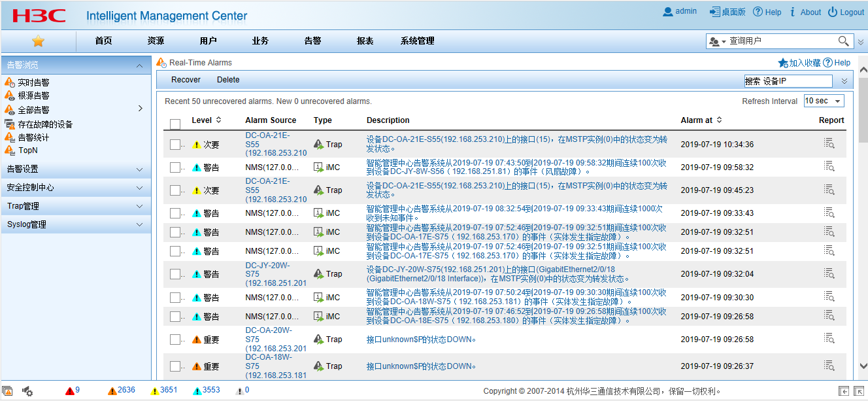Click the About info icon
This screenshot has height=401, width=868.
point(792,12)
